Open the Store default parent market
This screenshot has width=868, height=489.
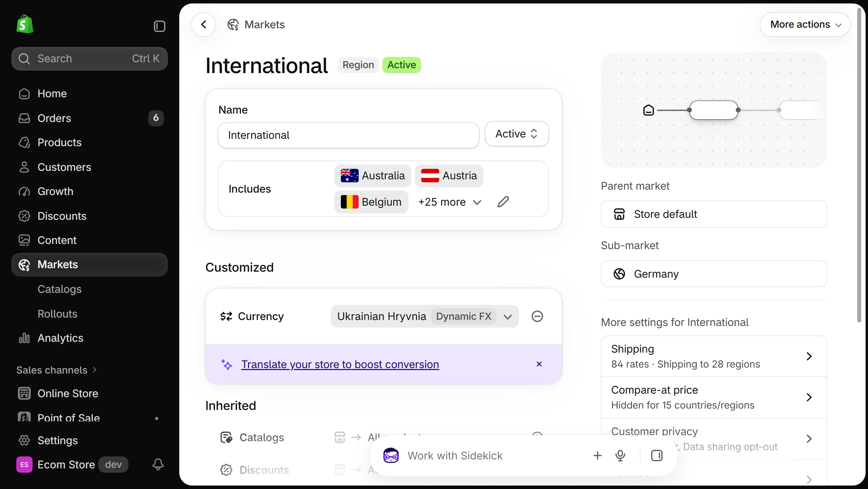[714, 214]
